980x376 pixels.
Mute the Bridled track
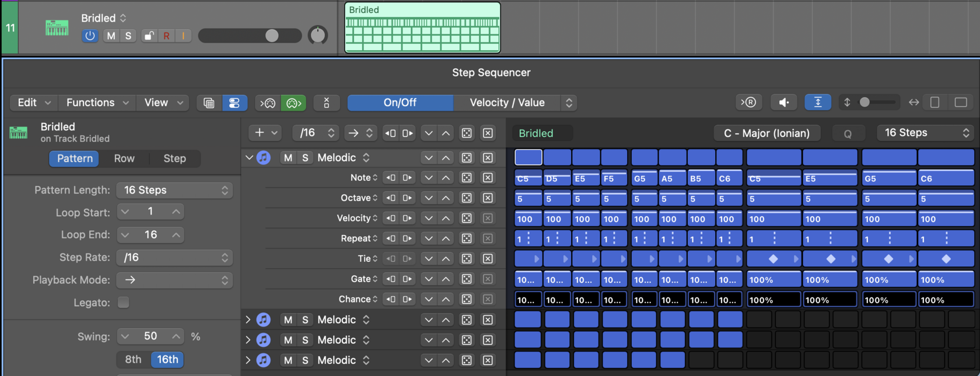[111, 36]
